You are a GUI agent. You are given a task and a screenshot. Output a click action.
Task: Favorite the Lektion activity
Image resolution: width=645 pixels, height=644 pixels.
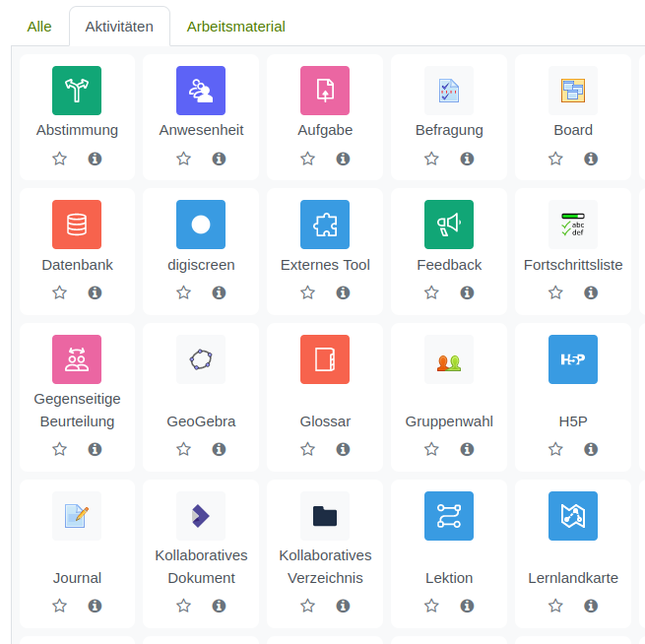(431, 606)
